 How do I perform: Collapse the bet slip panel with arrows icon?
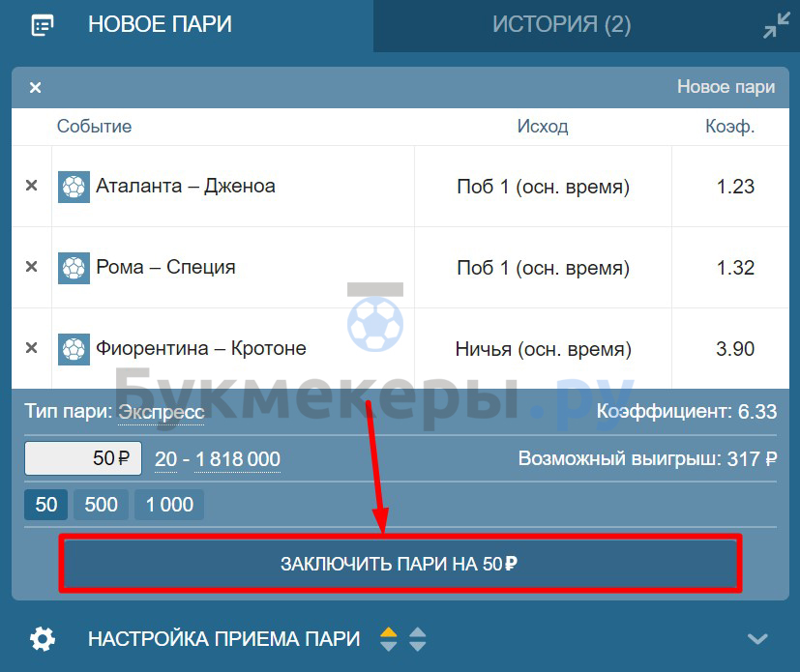click(776, 26)
